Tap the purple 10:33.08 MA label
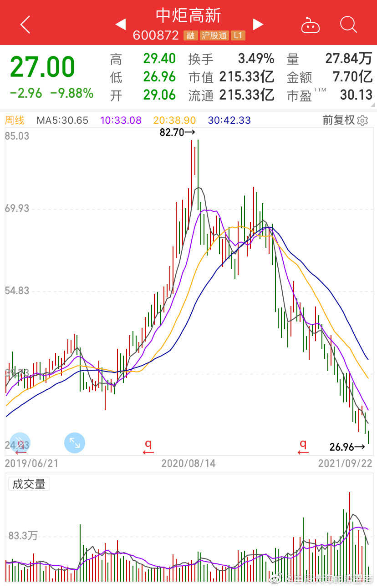 [x=121, y=121]
